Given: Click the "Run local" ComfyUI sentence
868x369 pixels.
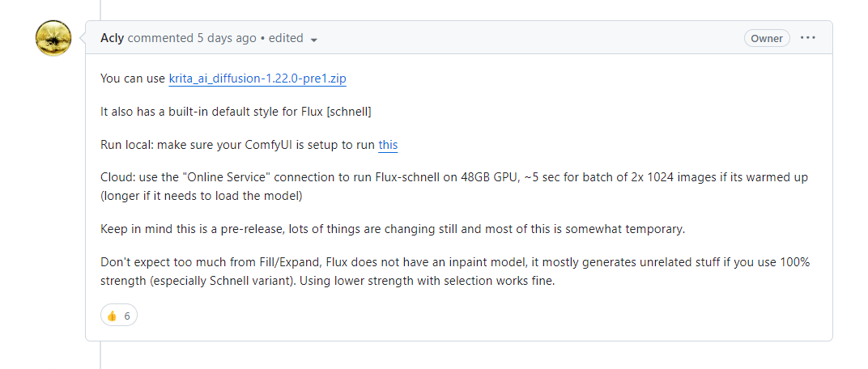Looking at the screenshot, I should (249, 146).
